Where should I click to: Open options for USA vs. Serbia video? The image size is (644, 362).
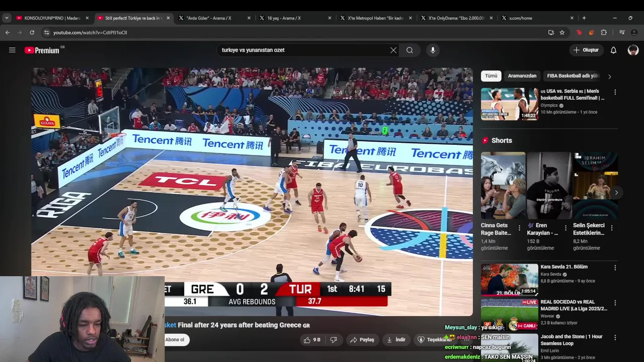(615, 93)
